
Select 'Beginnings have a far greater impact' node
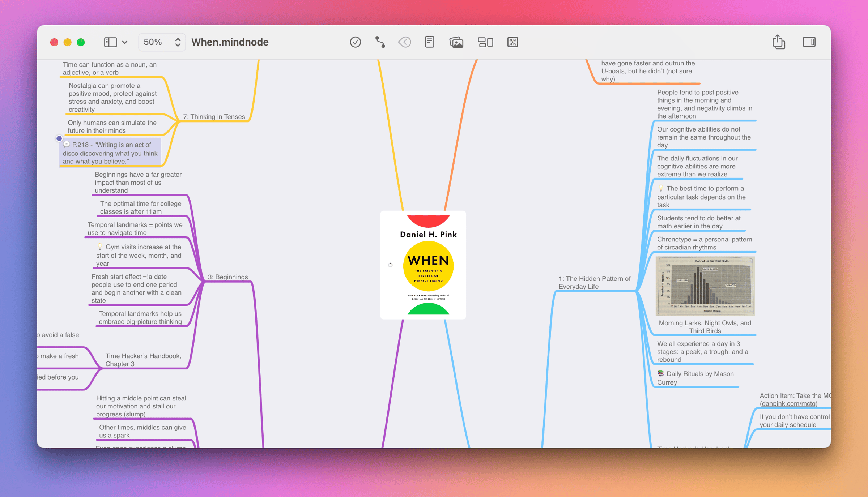138,183
